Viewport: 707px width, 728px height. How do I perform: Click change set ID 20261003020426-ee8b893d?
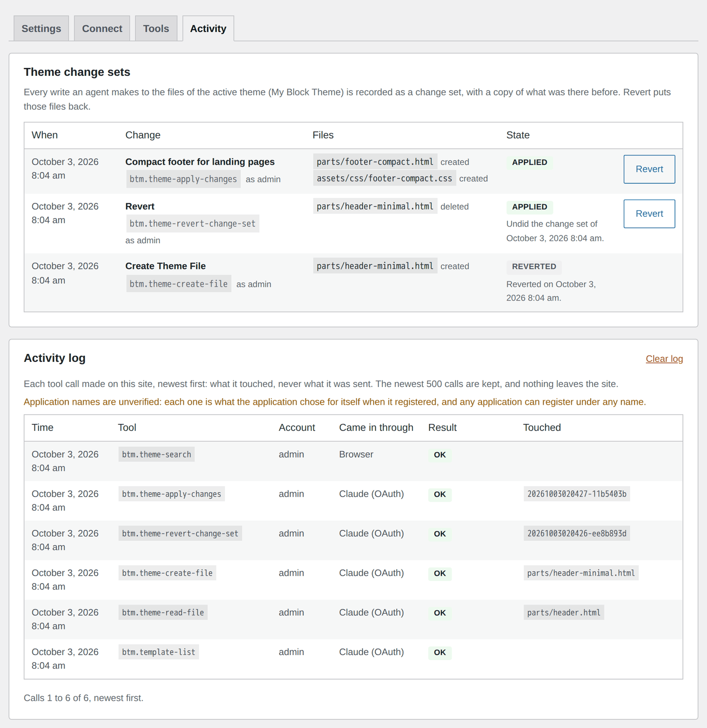(577, 534)
